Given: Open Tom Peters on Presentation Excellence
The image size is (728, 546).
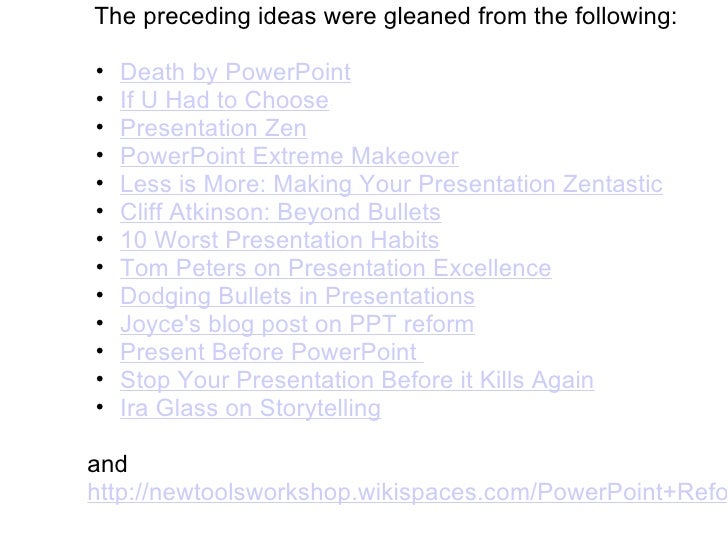Looking at the screenshot, I should tap(335, 269).
